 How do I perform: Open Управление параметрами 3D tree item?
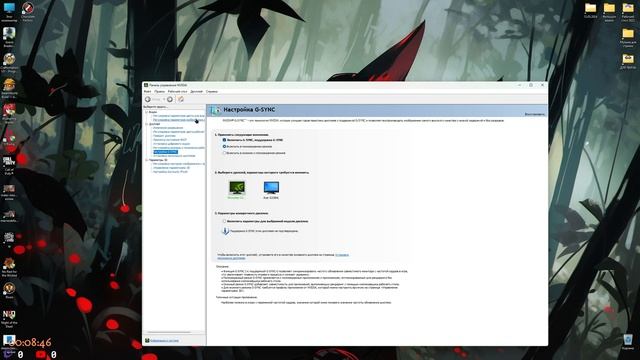click(171, 168)
